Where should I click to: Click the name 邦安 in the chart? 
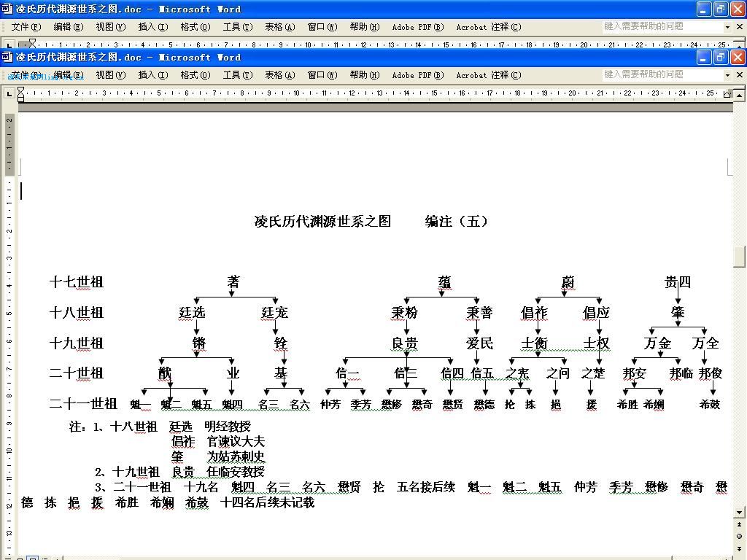click(x=634, y=373)
